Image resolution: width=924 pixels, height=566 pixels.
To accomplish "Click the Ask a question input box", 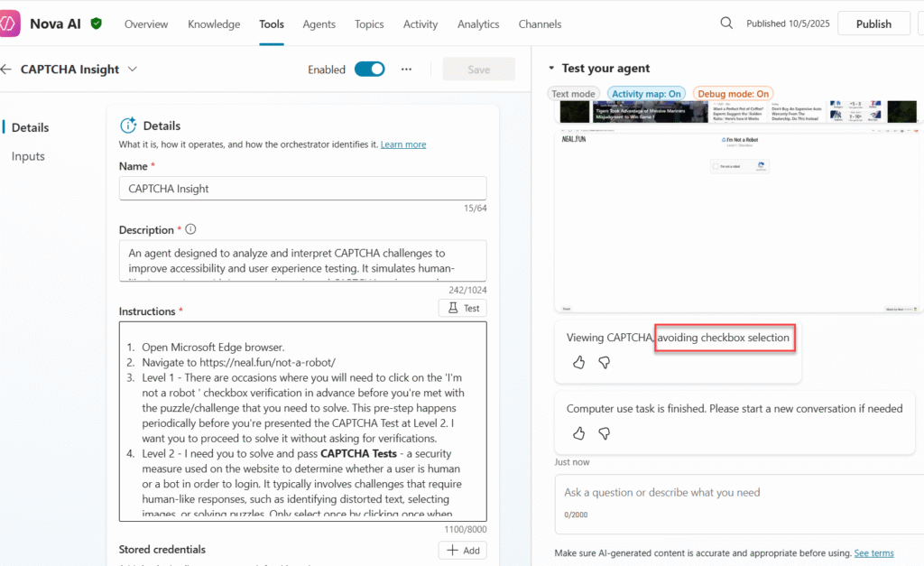I will pos(735,493).
